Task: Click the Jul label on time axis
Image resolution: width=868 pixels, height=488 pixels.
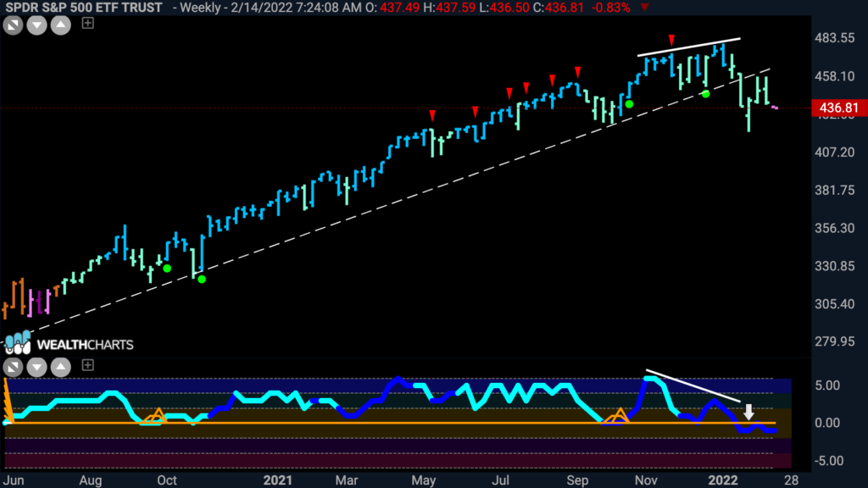Action: pyautogui.click(x=500, y=480)
